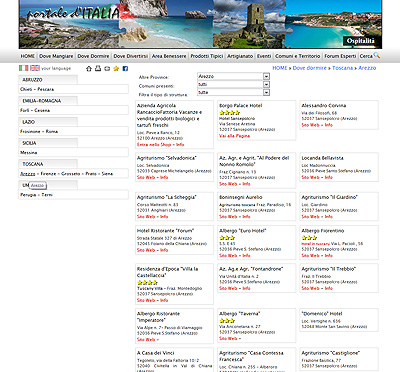Click Firenze province link under Toscana
This screenshot has height=372, width=400.
[49, 174]
